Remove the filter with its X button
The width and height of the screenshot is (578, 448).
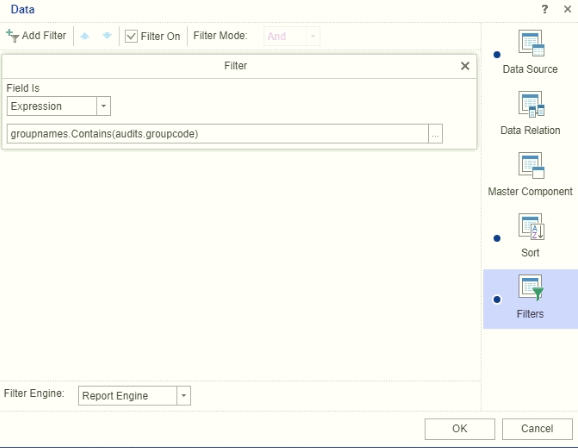click(465, 66)
